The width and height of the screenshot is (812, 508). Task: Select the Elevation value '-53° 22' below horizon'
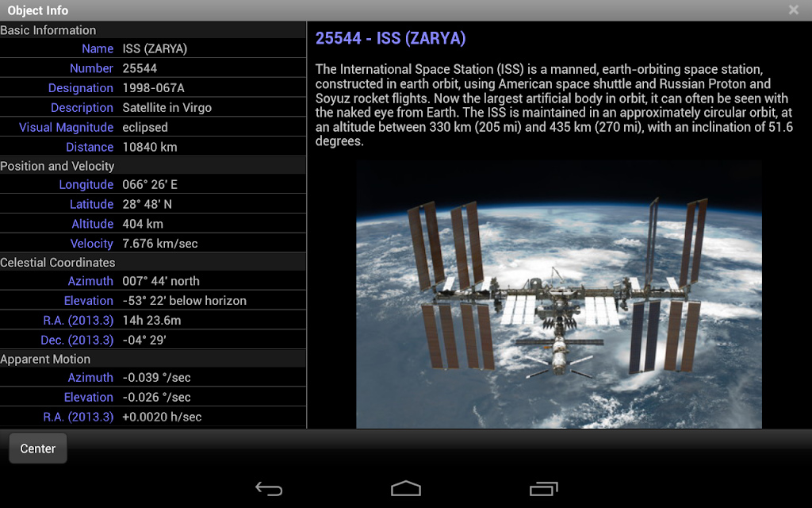[184, 301]
